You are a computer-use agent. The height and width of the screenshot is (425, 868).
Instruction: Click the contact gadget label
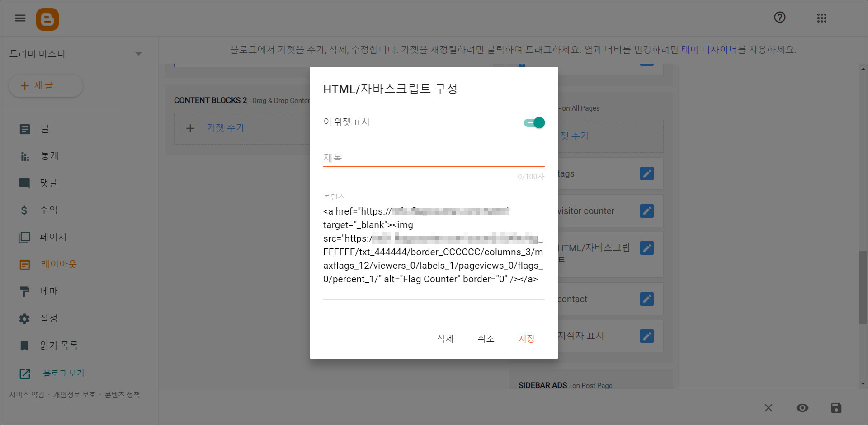tap(572, 299)
